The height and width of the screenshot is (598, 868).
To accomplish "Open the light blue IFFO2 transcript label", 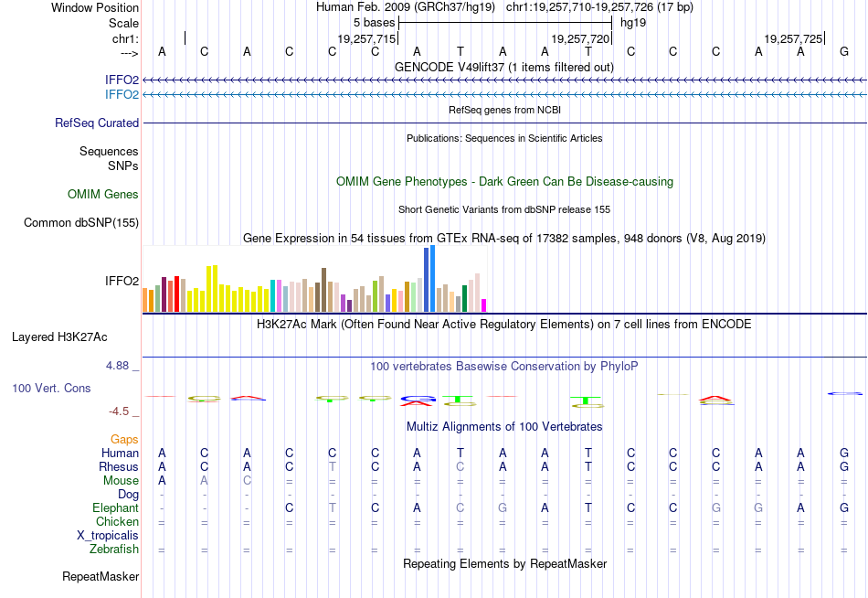I will 122,94.
